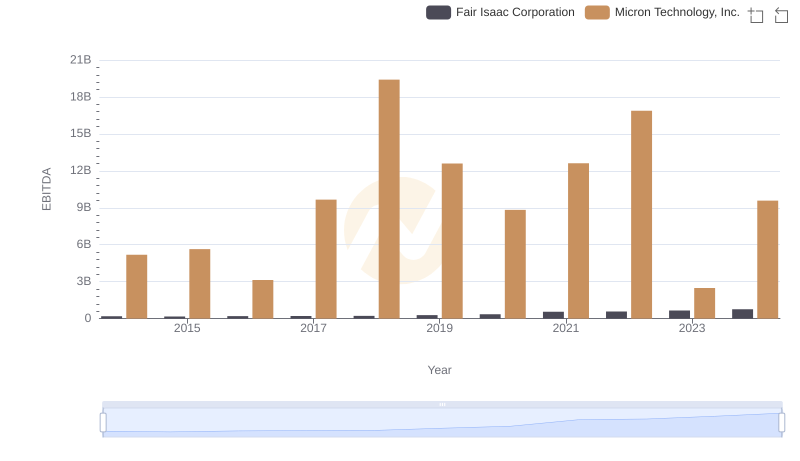Toggle Fair Isaac Corporation legend label

pyautogui.click(x=515, y=12)
